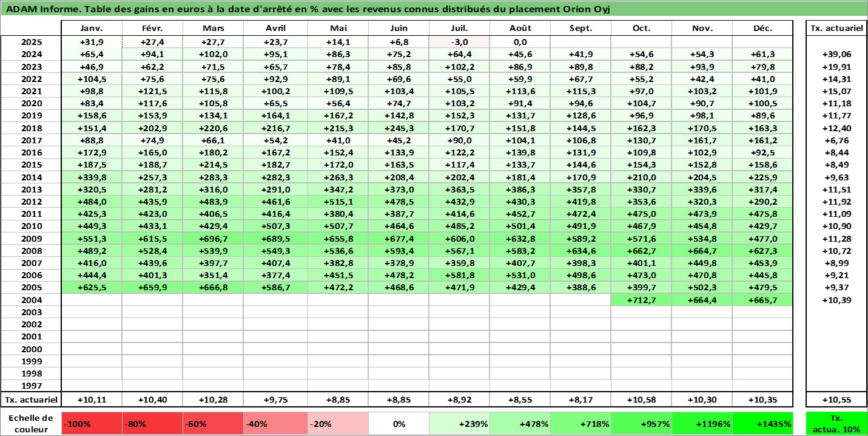868x436 pixels.
Task: Click the +167,2 cell for Mai 2019
Action: (337, 116)
